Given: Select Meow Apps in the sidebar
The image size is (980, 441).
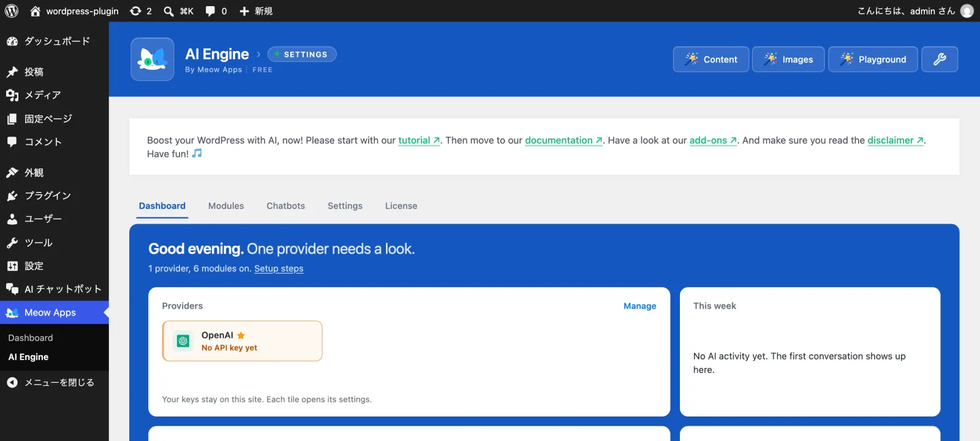Looking at the screenshot, I should click(x=55, y=312).
